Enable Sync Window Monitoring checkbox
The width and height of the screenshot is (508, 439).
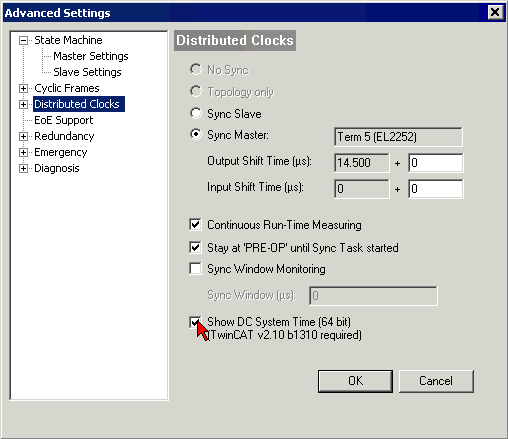[195, 268]
